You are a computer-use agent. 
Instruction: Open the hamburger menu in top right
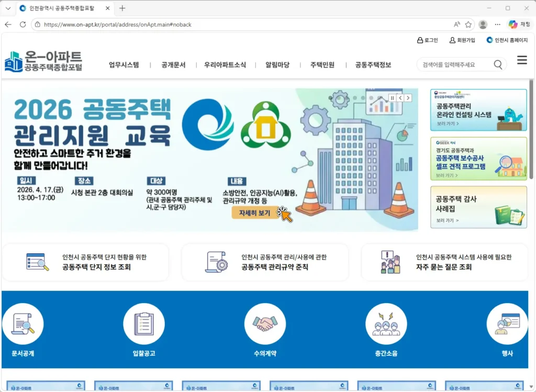point(522,60)
